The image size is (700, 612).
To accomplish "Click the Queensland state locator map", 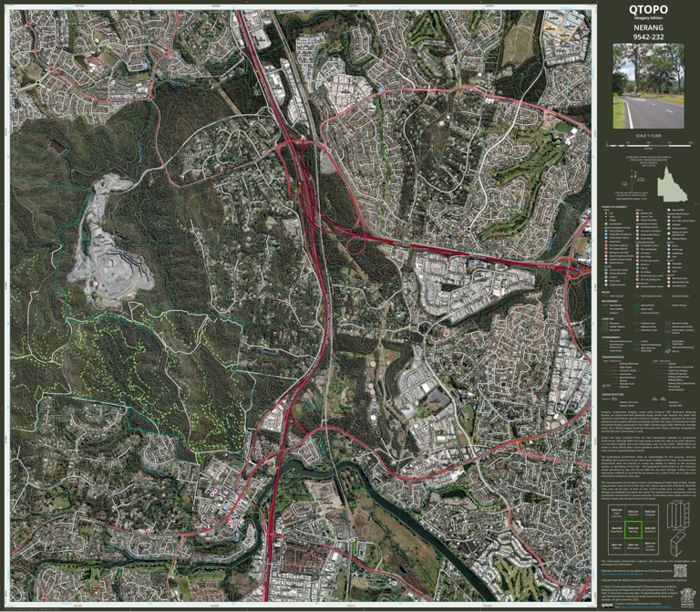I will tap(673, 184).
